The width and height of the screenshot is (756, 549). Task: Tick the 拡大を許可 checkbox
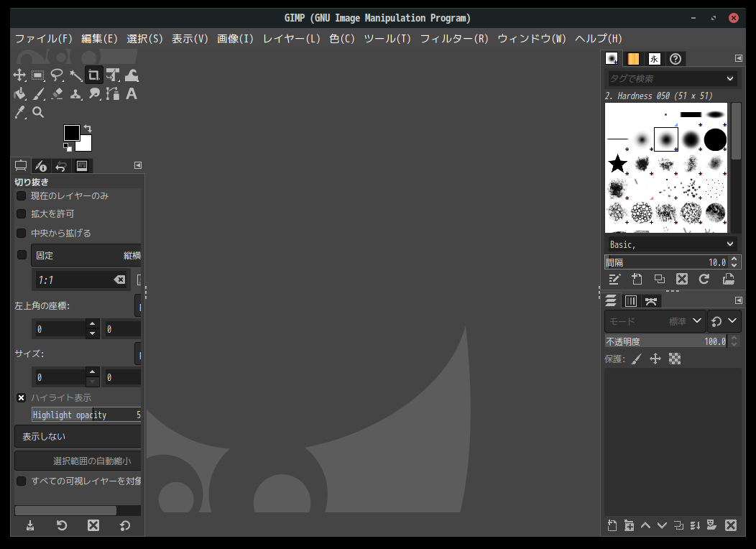(22, 213)
